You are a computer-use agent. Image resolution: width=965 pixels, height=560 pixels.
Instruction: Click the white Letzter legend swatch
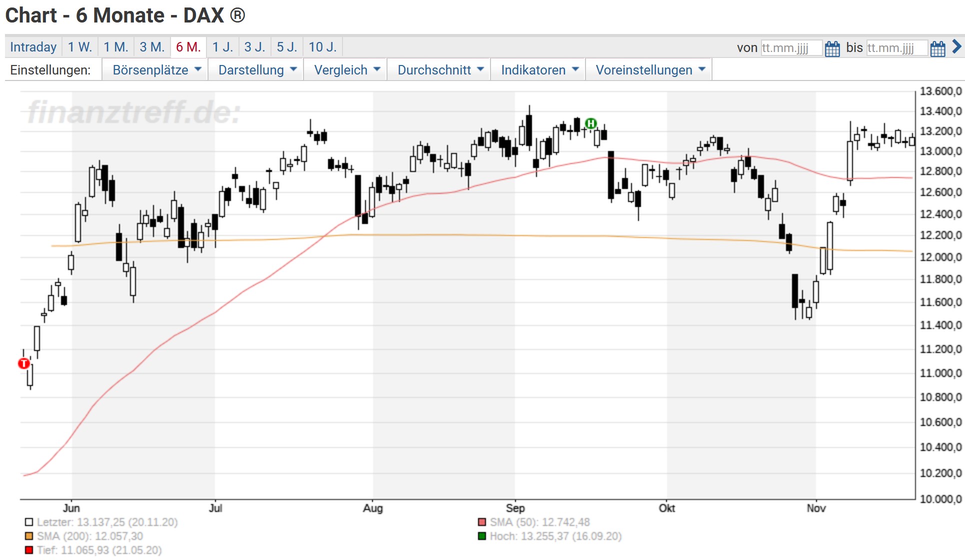click(29, 522)
